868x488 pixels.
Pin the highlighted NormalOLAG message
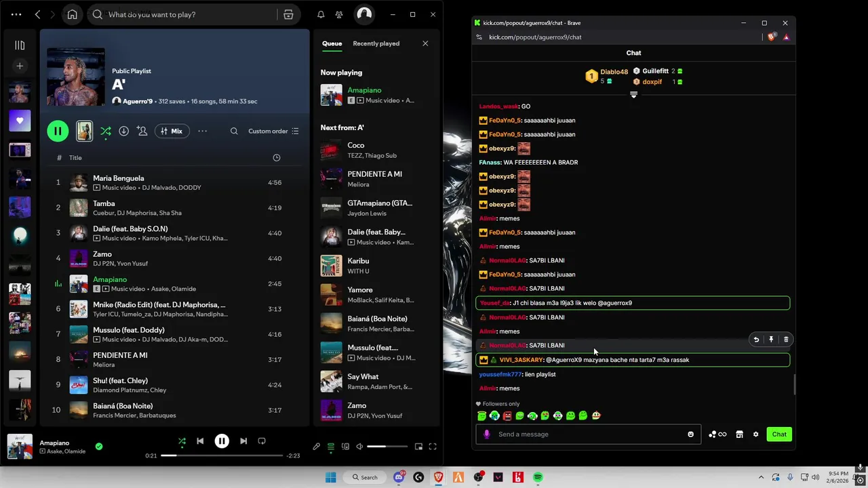[771, 340]
